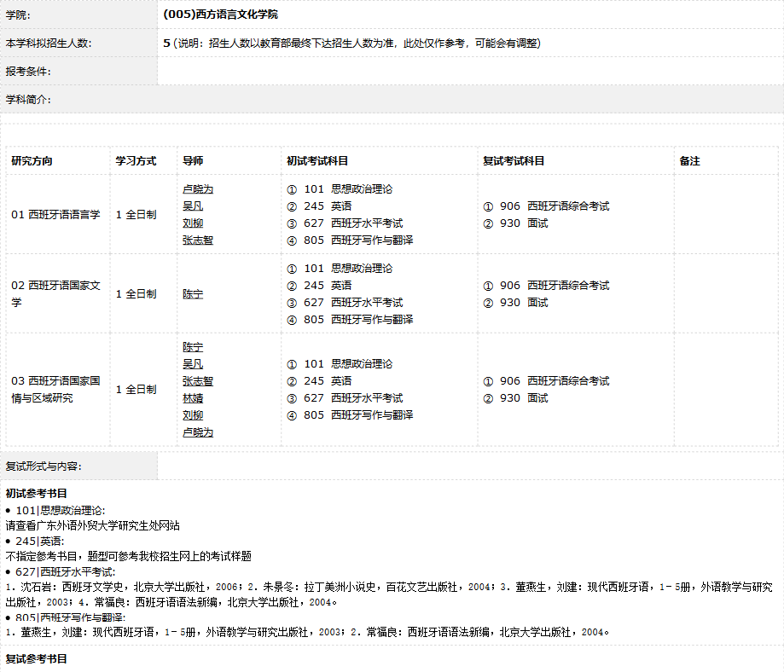Click the 01 西班牙语语言学 direction cell
Viewport: 784px width, 672px height.
click(55, 215)
